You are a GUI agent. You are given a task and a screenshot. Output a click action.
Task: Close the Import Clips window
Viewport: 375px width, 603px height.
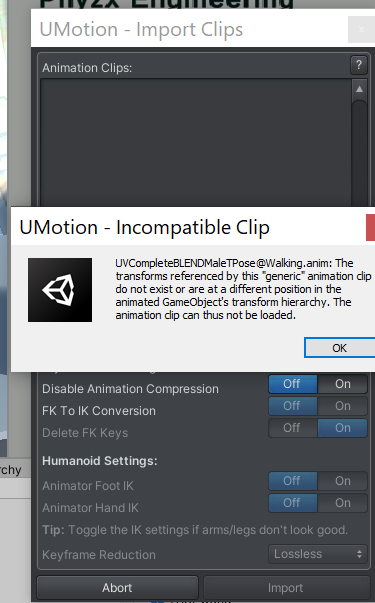point(361,30)
